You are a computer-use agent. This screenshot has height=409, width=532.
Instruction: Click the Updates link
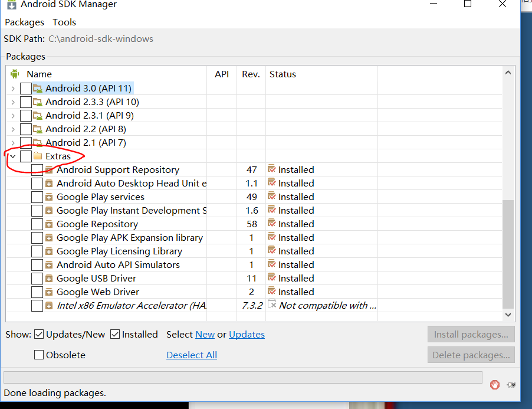coord(247,334)
